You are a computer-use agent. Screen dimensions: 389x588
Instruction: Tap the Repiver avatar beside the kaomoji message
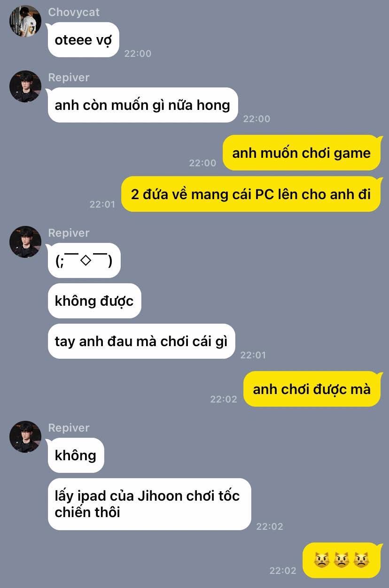25,242
